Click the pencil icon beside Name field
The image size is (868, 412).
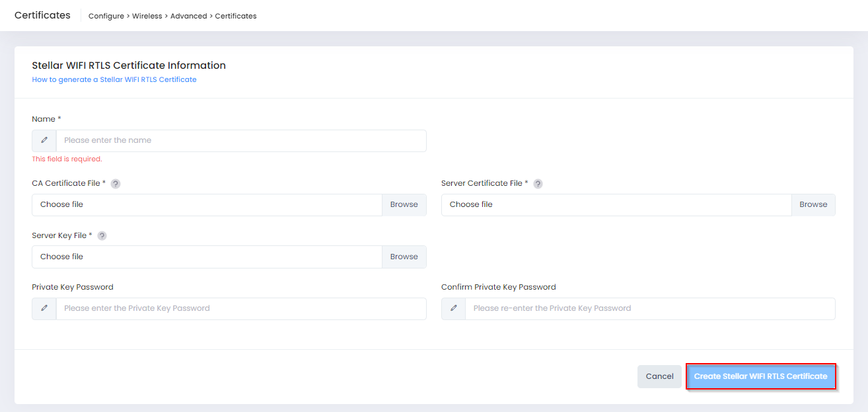click(x=44, y=140)
